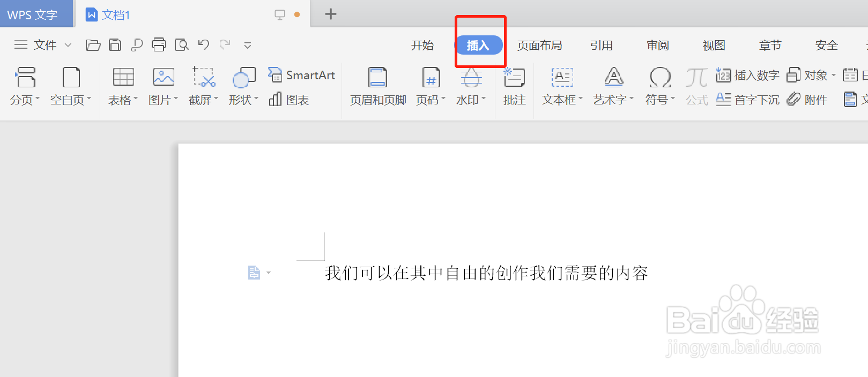This screenshot has width=868, height=377.
Task: Switch to the 视图 tab
Action: [714, 46]
